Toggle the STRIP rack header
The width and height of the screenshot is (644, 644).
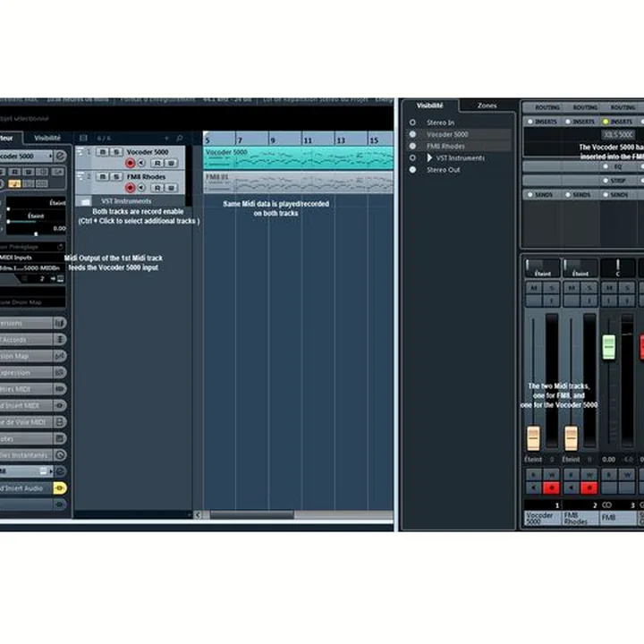click(618, 181)
